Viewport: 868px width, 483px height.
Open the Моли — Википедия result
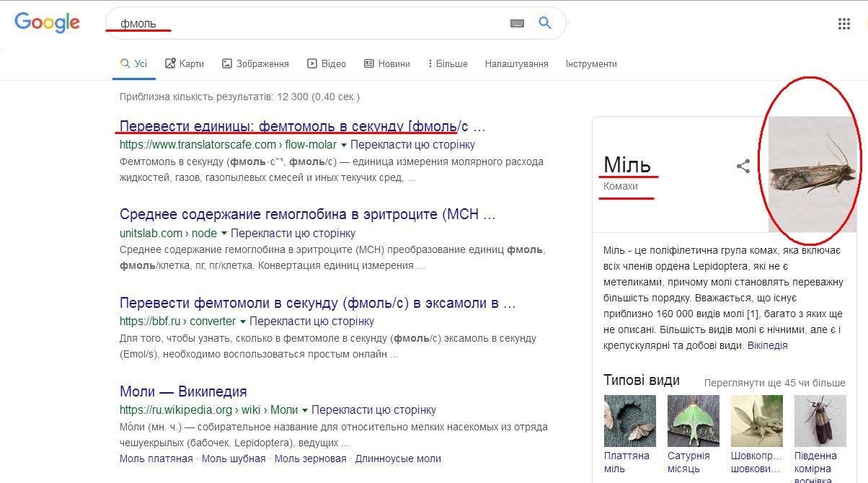tap(183, 391)
